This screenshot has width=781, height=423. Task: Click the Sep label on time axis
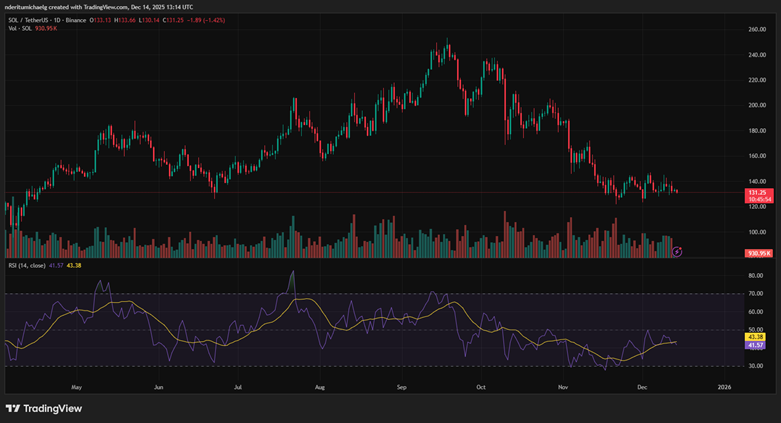(x=401, y=385)
